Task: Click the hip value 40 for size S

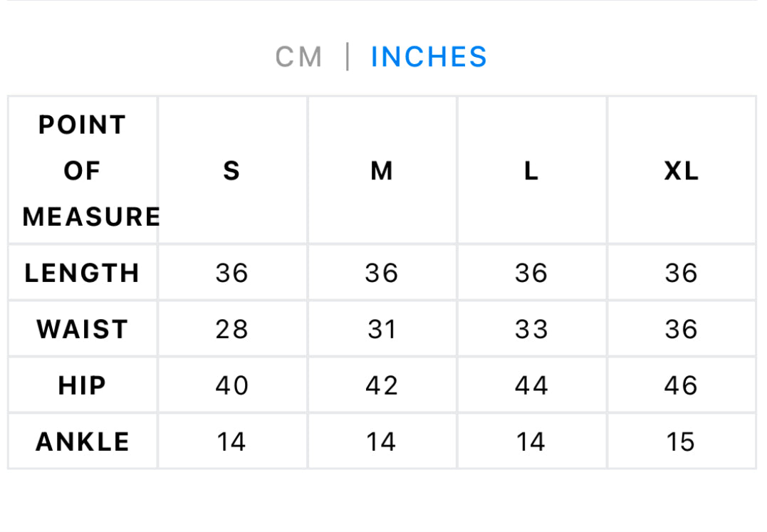Action: tap(231, 385)
